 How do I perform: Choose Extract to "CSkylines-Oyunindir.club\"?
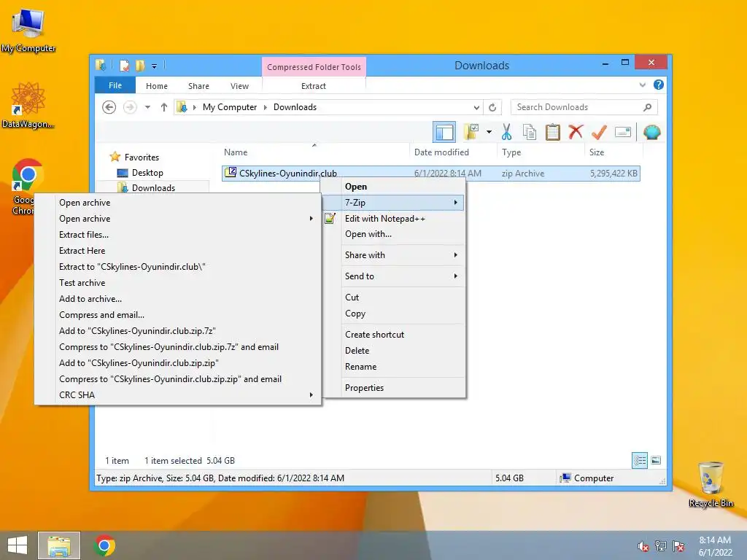coord(178,267)
